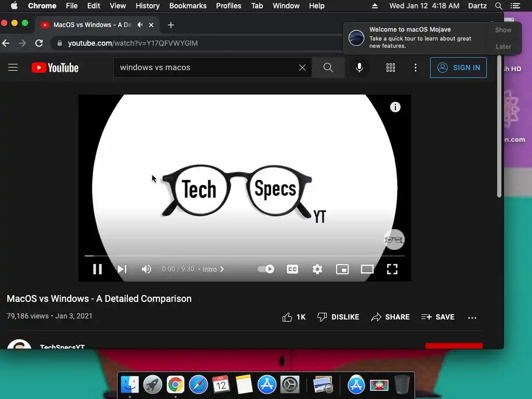Open the YouTube guide hamburger menu
This screenshot has width=532, height=399.
coord(13,68)
